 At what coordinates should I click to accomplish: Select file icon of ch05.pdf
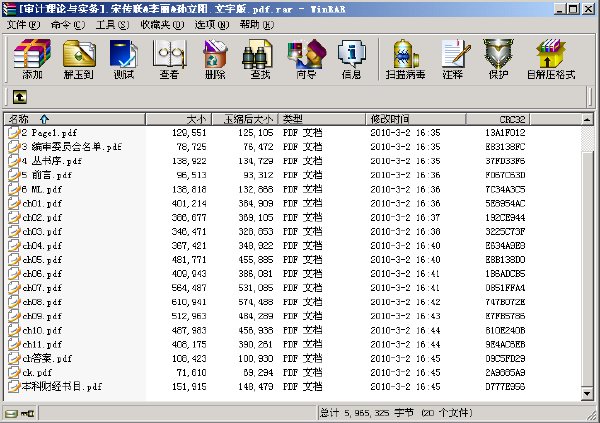click(14, 260)
